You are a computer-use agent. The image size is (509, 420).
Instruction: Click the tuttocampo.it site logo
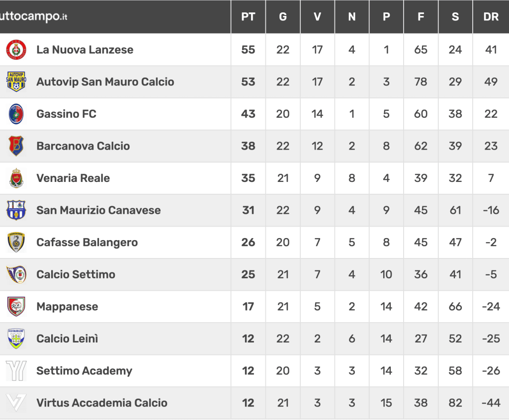point(33,16)
